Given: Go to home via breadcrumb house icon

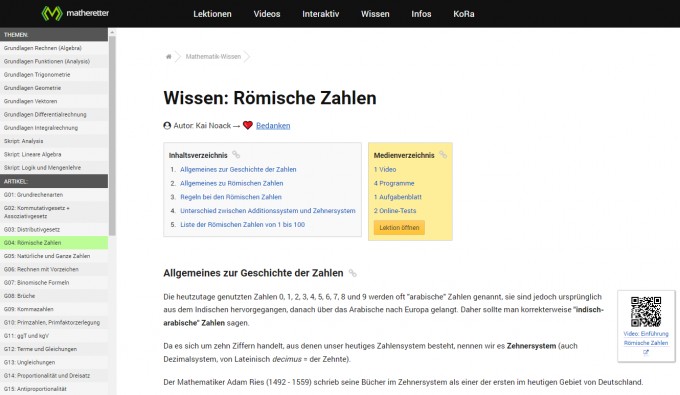Looking at the screenshot, I should pyautogui.click(x=169, y=56).
